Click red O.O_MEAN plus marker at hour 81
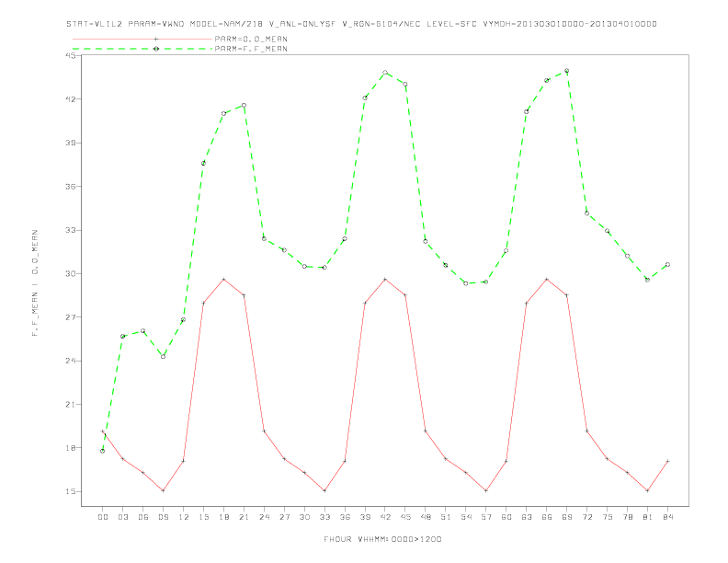Viewport: 728px width, 563px height. click(x=647, y=490)
